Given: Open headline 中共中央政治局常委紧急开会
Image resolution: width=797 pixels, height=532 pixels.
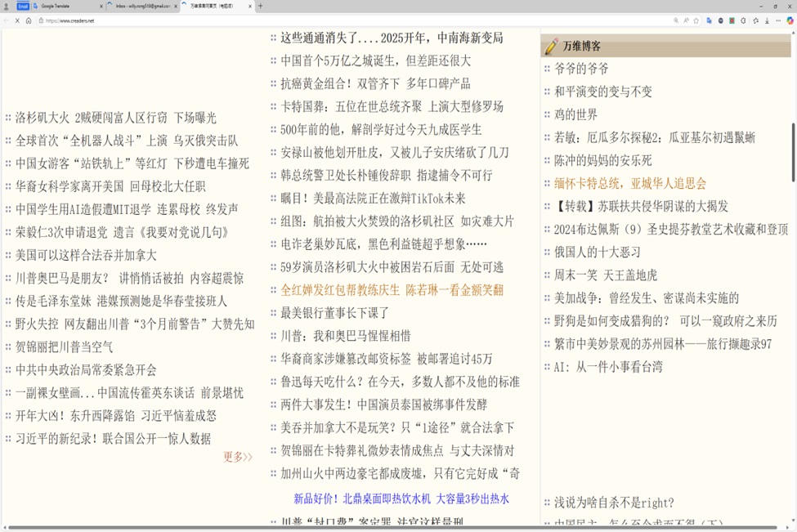Looking at the screenshot, I should (x=86, y=370).
